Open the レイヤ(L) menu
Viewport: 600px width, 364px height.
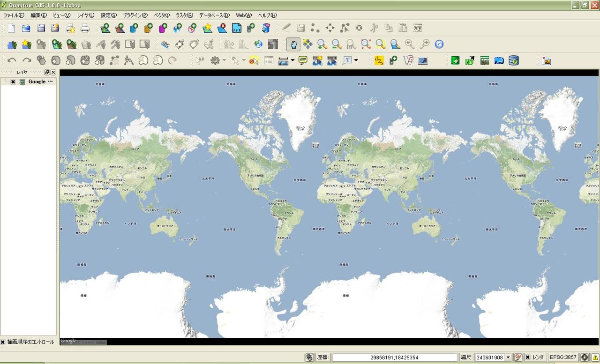(86, 15)
